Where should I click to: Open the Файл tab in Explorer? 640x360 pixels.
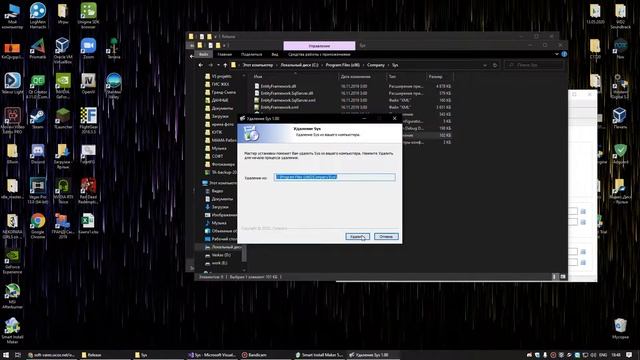[203, 54]
